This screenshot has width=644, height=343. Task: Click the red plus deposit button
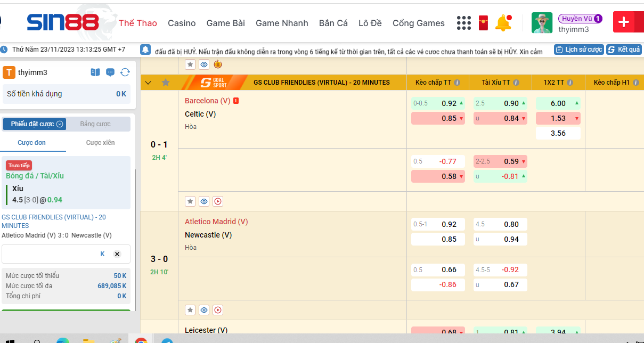[x=625, y=22]
